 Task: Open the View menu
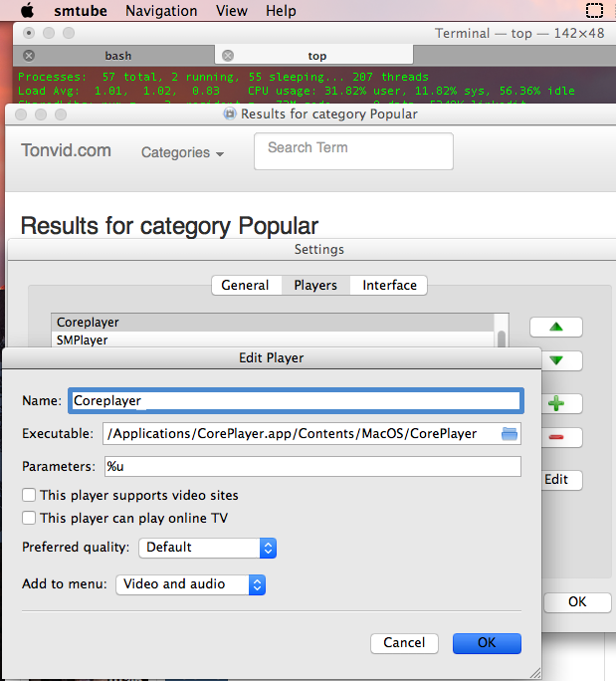click(x=232, y=10)
